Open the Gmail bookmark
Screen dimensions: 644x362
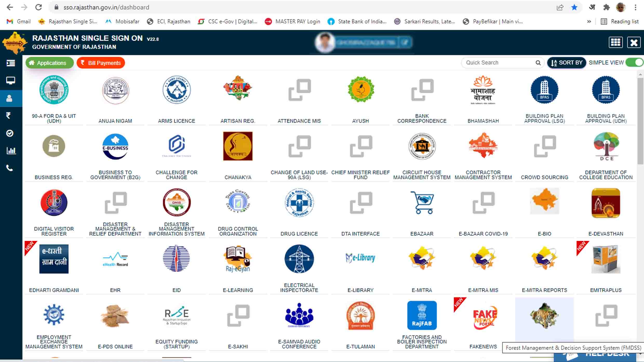tap(19, 22)
